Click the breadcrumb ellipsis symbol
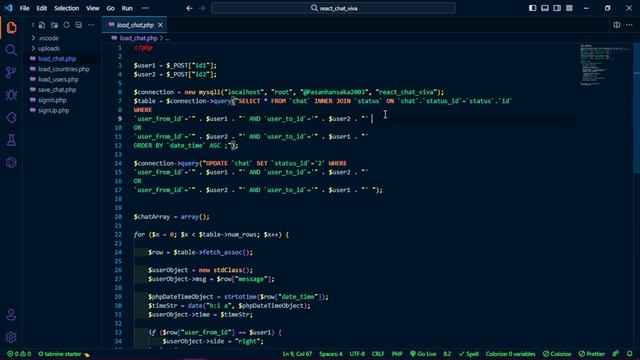 coord(167,38)
